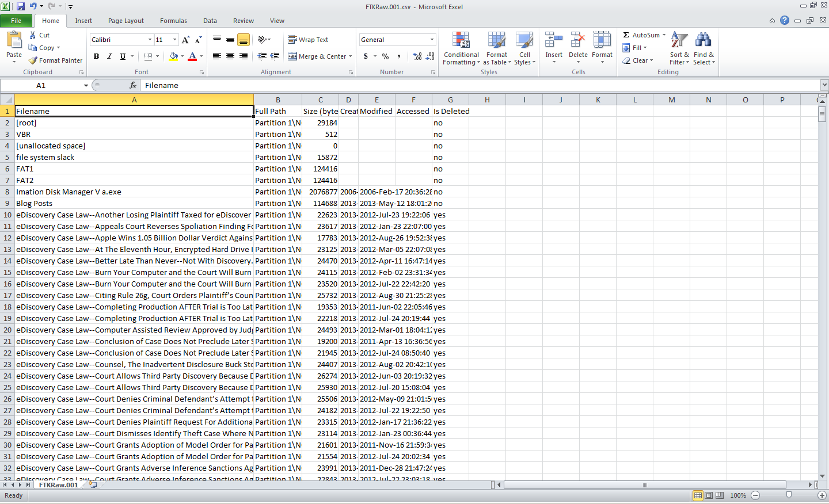Open the Name Box dropdown arrow

point(86,85)
